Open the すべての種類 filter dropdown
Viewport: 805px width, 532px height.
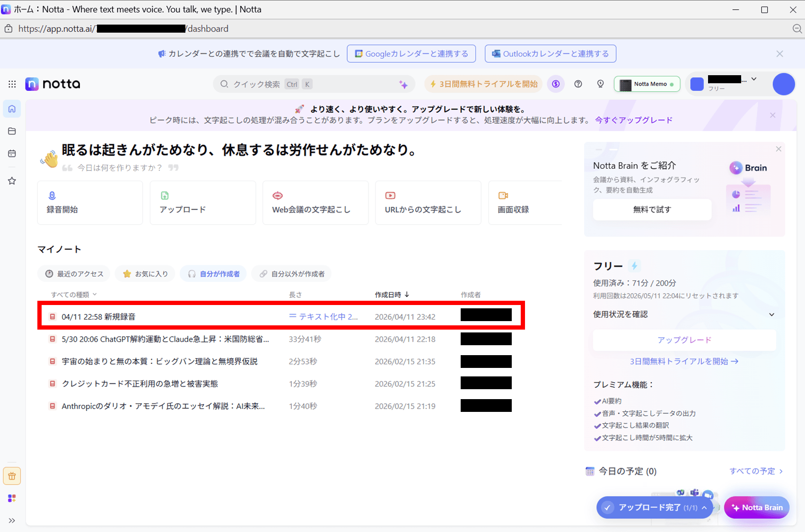[x=74, y=295]
